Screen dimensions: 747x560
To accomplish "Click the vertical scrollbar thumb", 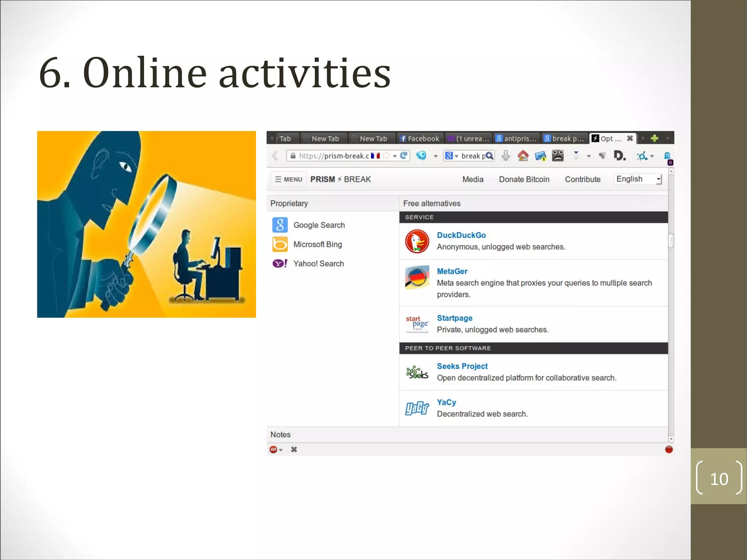I will tap(671, 240).
